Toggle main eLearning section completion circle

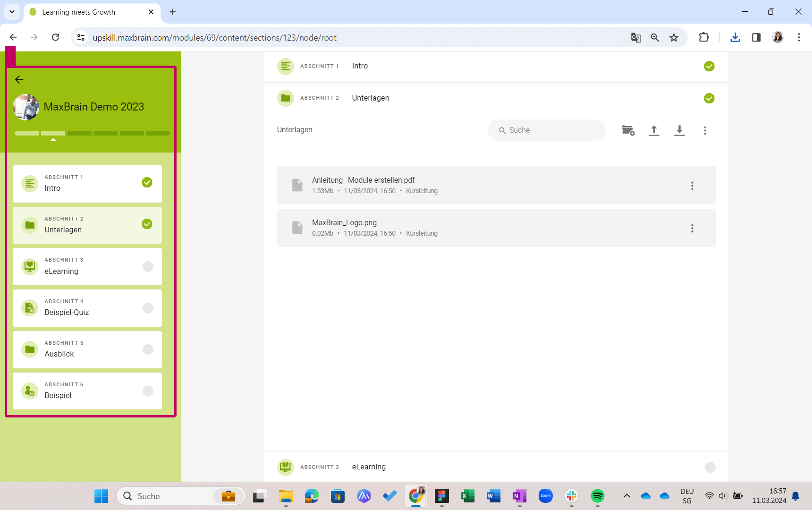click(710, 467)
